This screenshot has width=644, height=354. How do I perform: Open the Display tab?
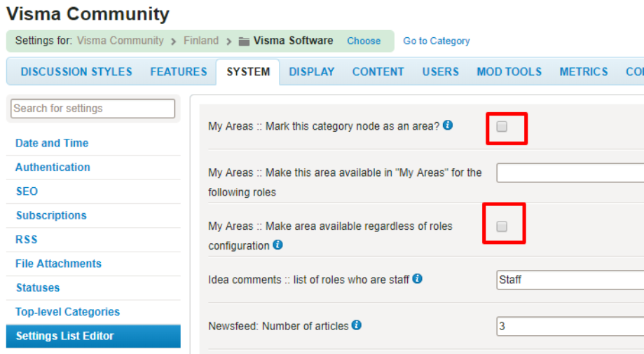coord(312,72)
